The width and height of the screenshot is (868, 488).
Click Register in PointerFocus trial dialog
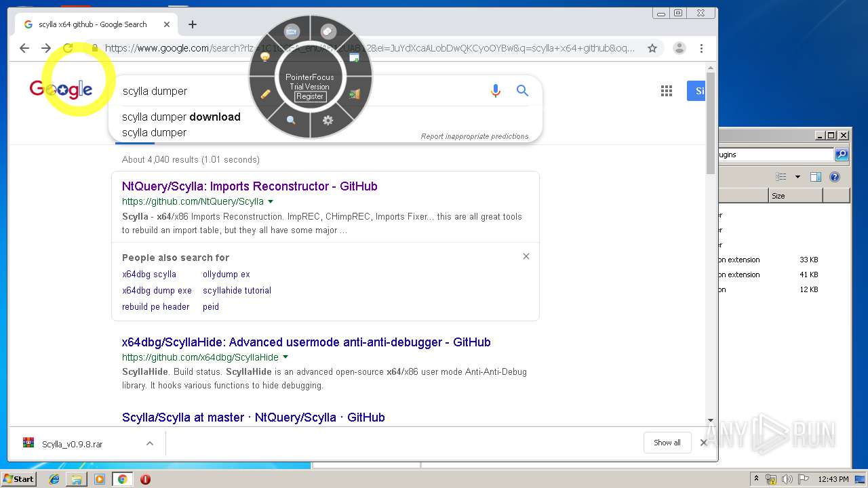coord(310,96)
